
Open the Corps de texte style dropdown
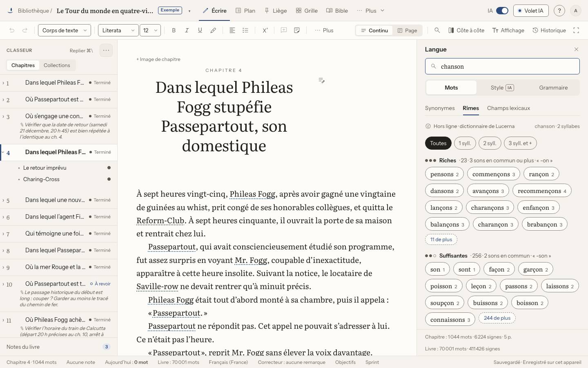[65, 30]
